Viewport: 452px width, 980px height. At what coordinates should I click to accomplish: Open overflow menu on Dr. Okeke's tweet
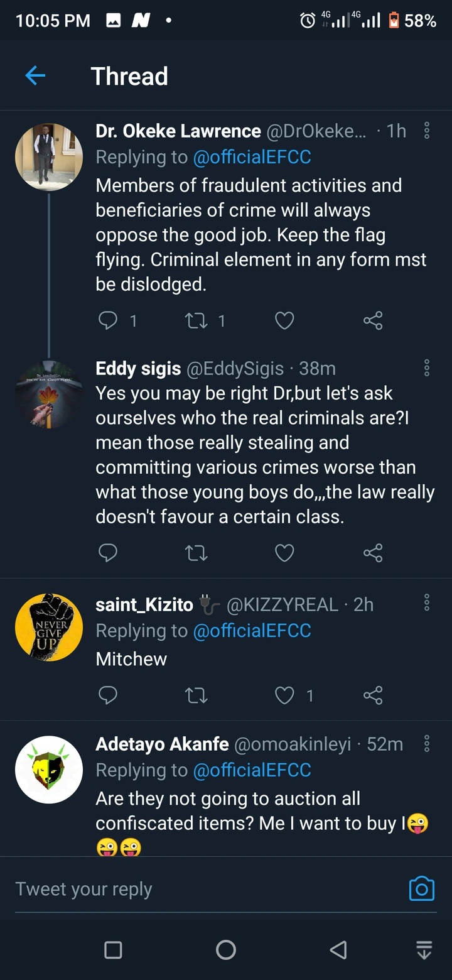427,131
